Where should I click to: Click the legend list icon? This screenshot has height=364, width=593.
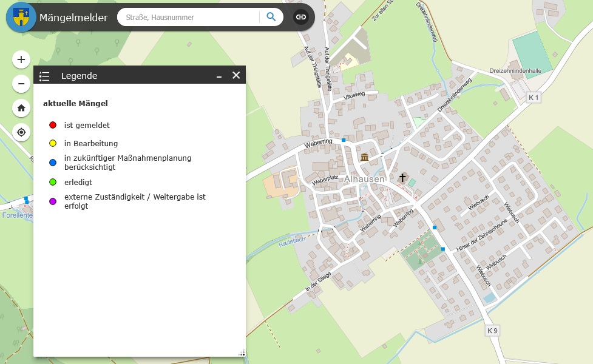pyautogui.click(x=44, y=76)
